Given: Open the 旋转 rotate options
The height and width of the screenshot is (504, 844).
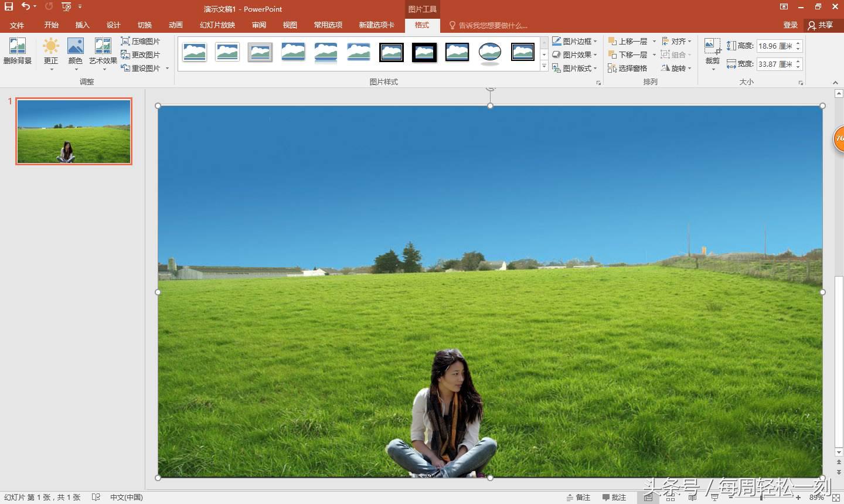Looking at the screenshot, I should coord(676,68).
